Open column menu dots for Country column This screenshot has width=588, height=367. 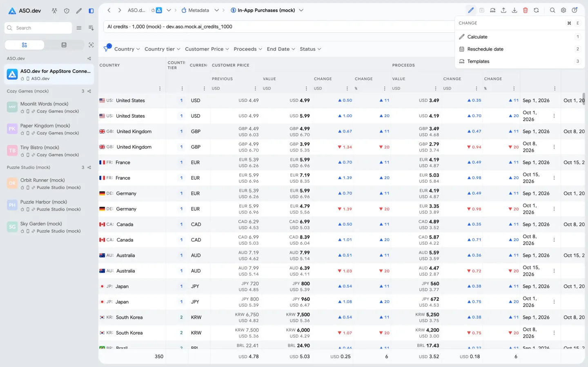coord(160,88)
